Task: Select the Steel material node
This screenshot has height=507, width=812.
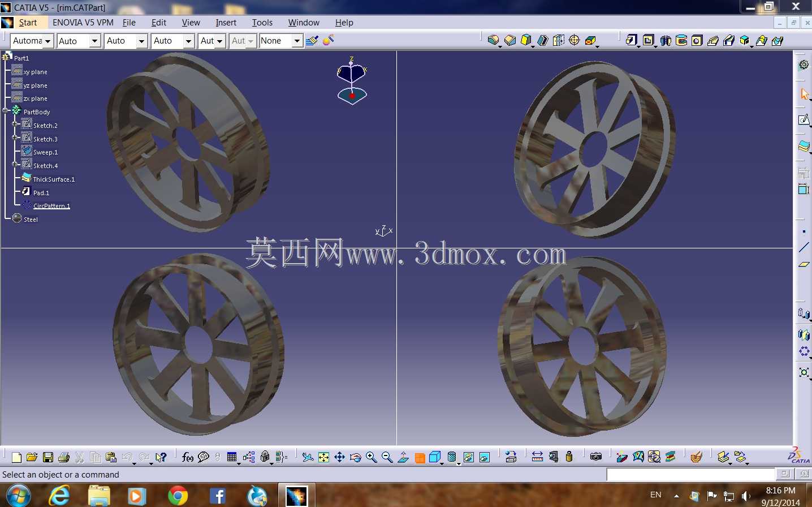Action: (31, 220)
